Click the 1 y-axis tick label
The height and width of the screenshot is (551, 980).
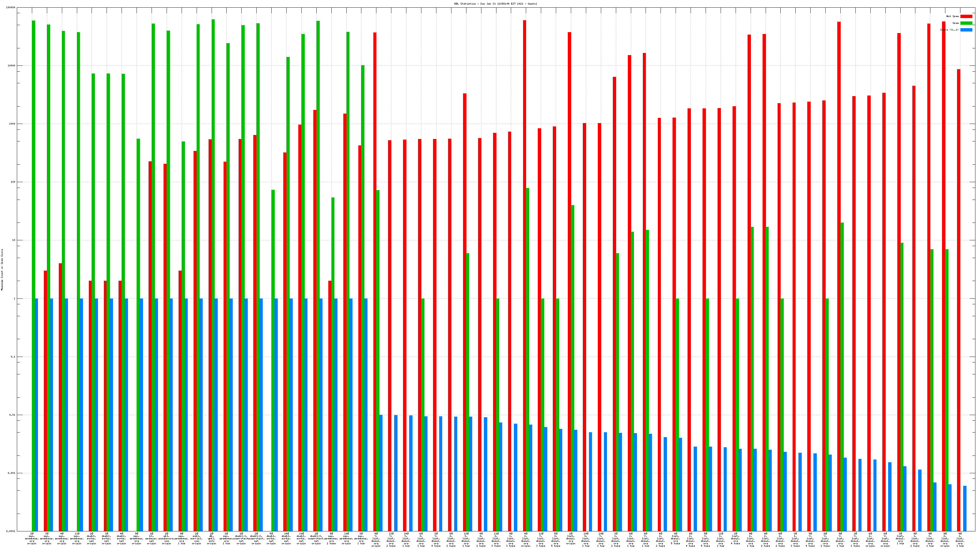15,298
